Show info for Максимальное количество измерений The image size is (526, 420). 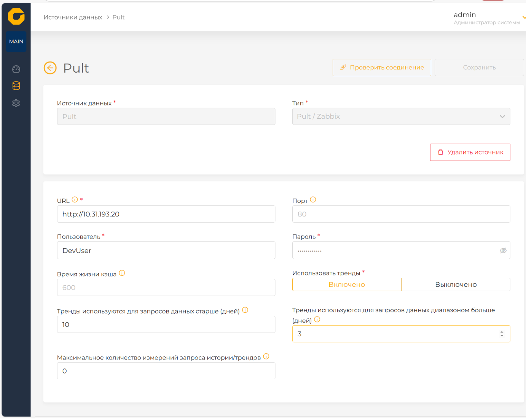pyautogui.click(x=266, y=356)
